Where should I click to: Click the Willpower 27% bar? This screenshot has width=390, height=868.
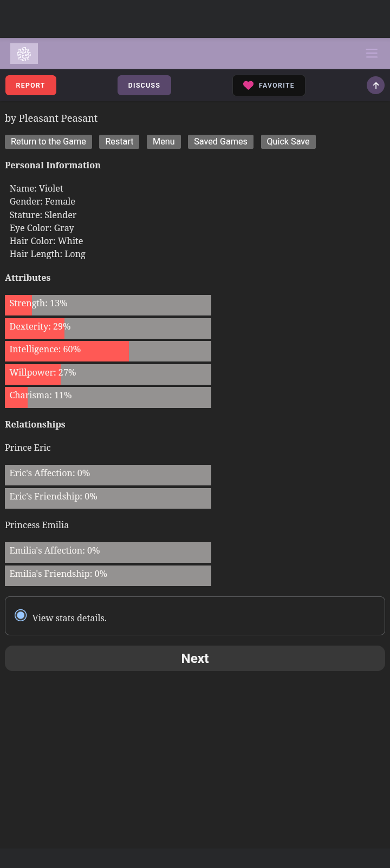click(x=108, y=374)
